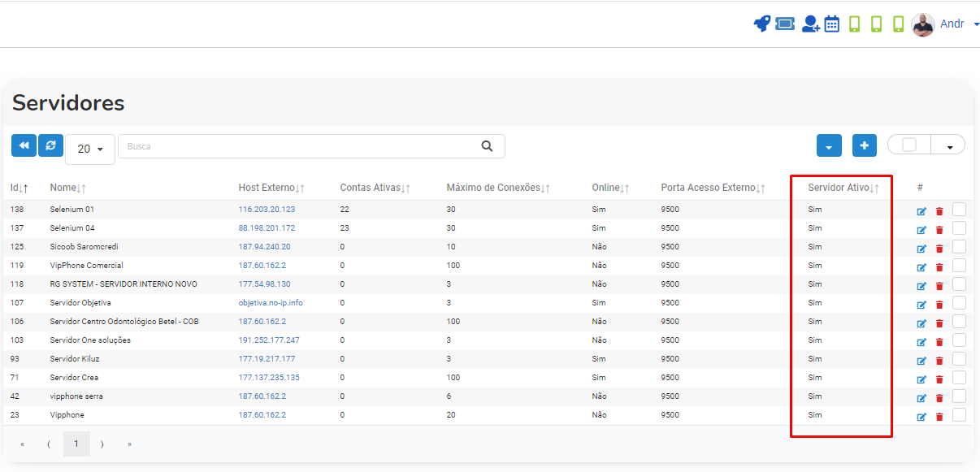Click the rewind double-arrow button

24,145
